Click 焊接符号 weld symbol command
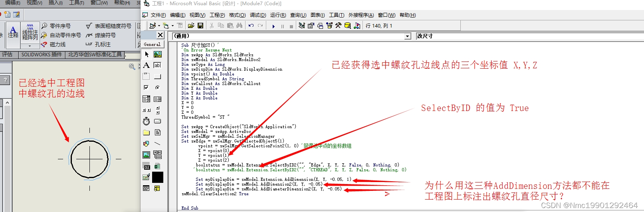The image size is (644, 212). tap(101, 35)
